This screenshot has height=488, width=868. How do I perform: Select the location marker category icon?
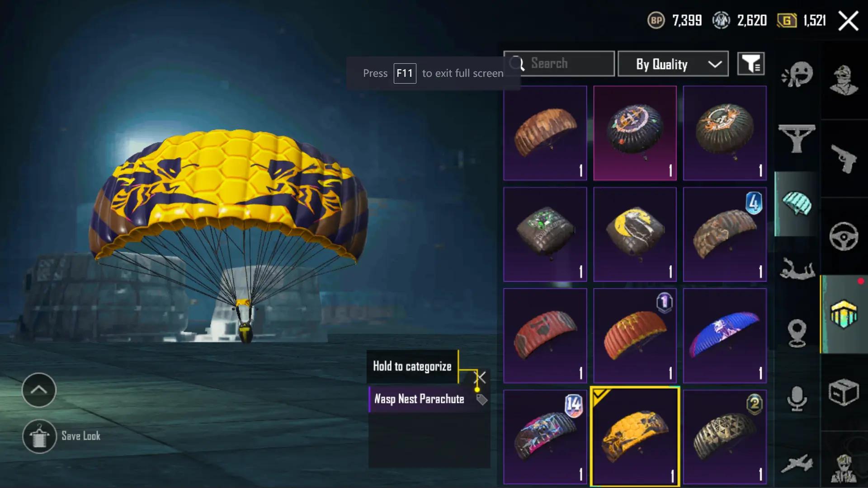pyautogui.click(x=797, y=333)
